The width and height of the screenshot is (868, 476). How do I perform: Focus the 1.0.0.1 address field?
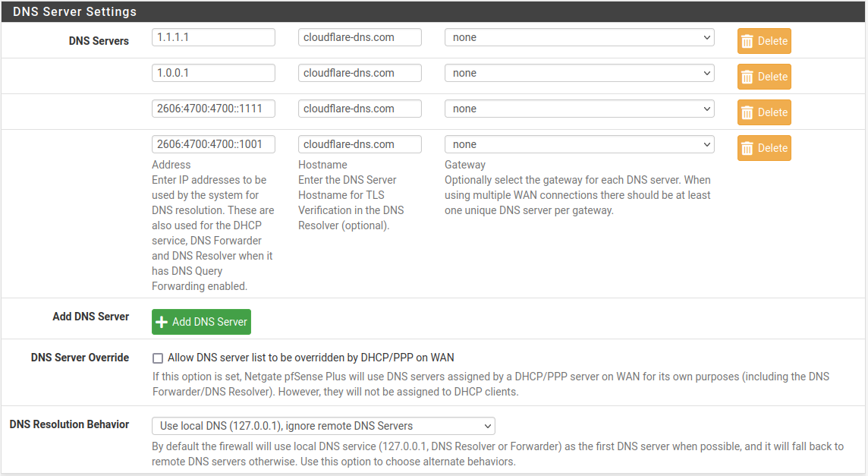pos(213,73)
